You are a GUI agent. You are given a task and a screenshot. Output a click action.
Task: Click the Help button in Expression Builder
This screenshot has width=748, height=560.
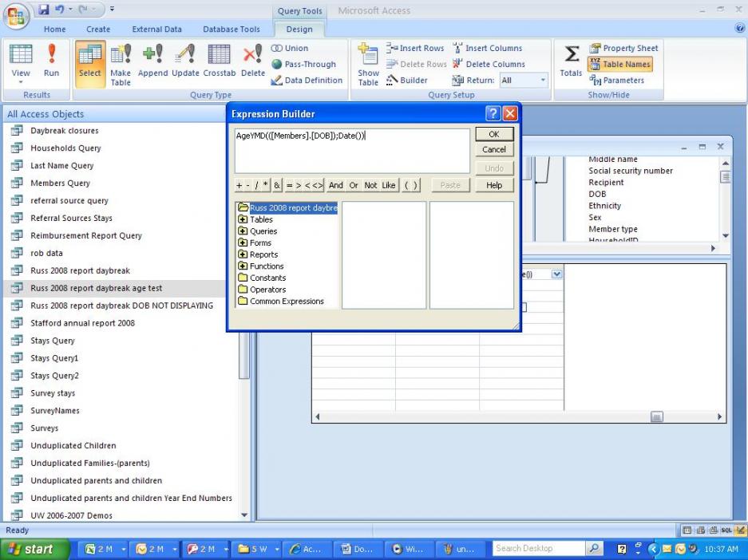pyautogui.click(x=494, y=185)
